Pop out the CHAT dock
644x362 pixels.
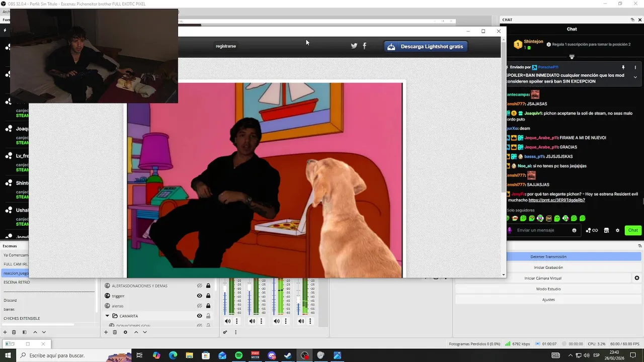pos(632,20)
